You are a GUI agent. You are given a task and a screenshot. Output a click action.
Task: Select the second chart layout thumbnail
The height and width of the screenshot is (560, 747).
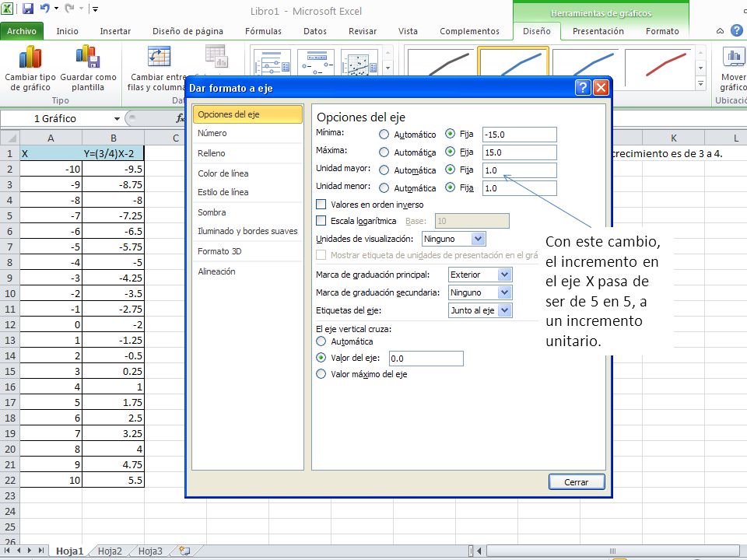(x=316, y=63)
